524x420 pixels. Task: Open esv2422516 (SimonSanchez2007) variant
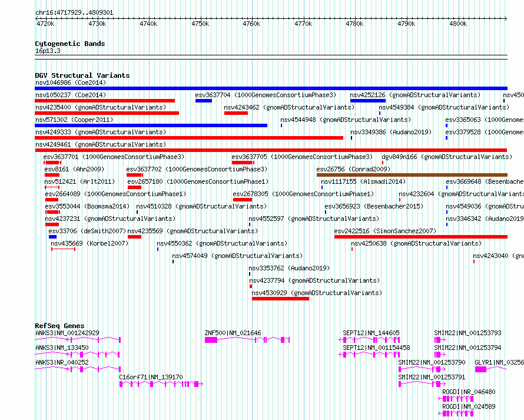tap(385, 231)
